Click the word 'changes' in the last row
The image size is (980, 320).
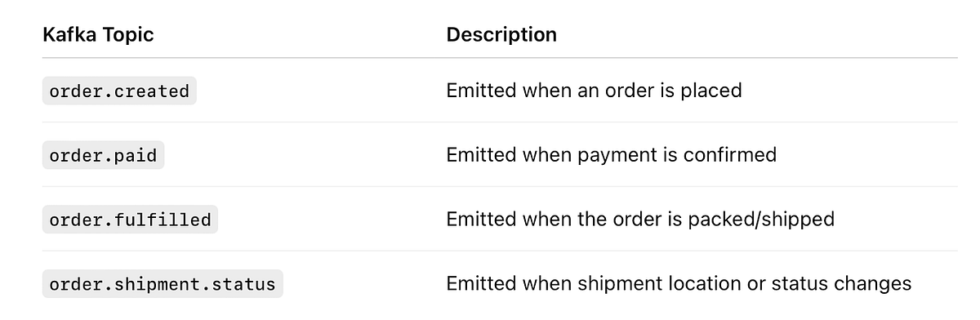(x=874, y=284)
